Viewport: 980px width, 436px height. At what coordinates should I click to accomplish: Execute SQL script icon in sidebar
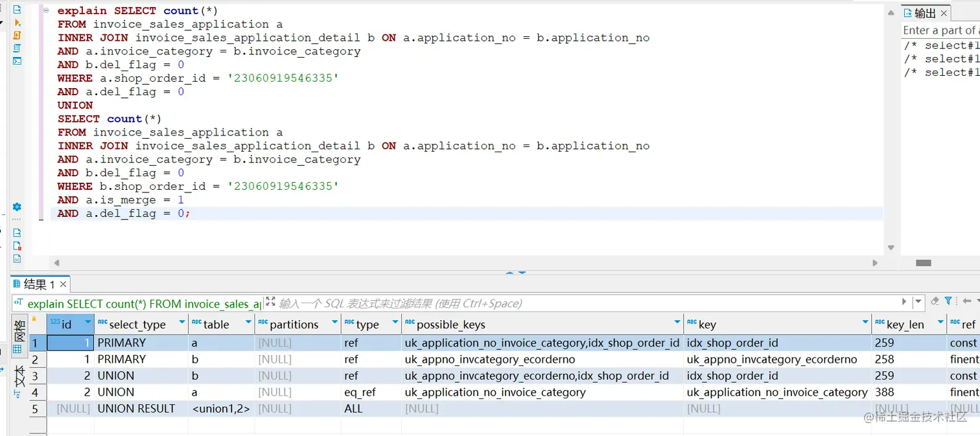pos(17,36)
